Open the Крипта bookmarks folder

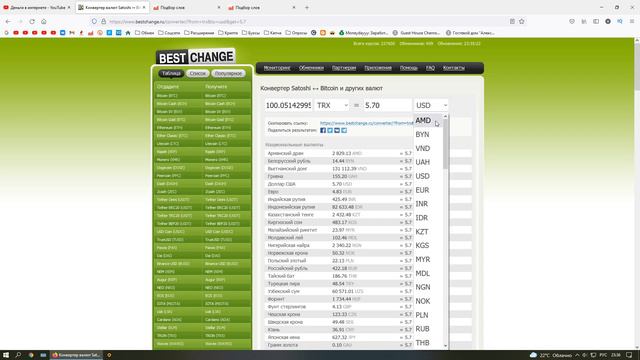228,33
